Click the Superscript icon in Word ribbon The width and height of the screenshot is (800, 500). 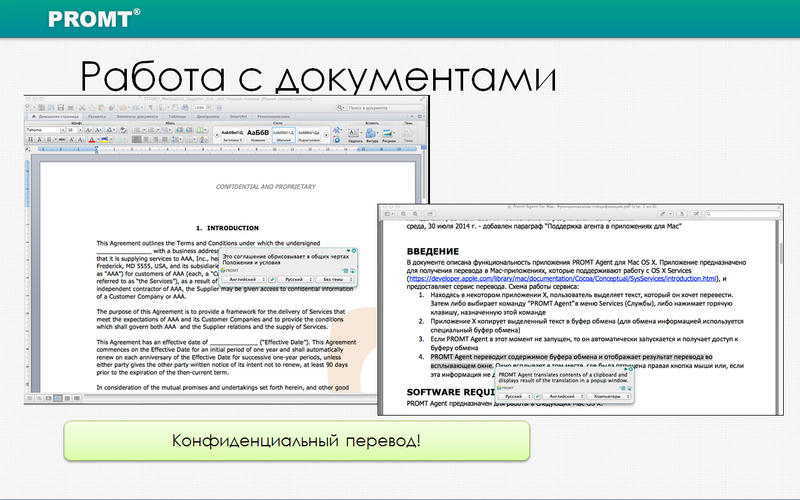point(71,140)
